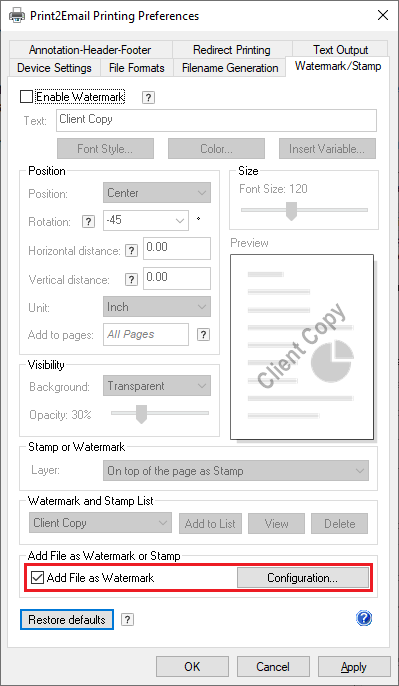Click the help icon next to Restore defaults
This screenshot has width=399, height=686.
tap(127, 620)
